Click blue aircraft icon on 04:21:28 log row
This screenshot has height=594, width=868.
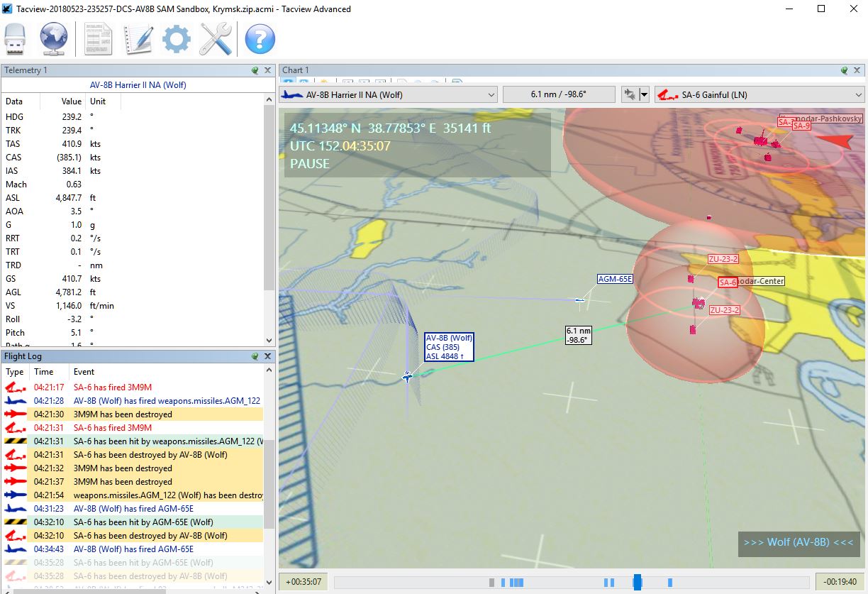[15, 401]
